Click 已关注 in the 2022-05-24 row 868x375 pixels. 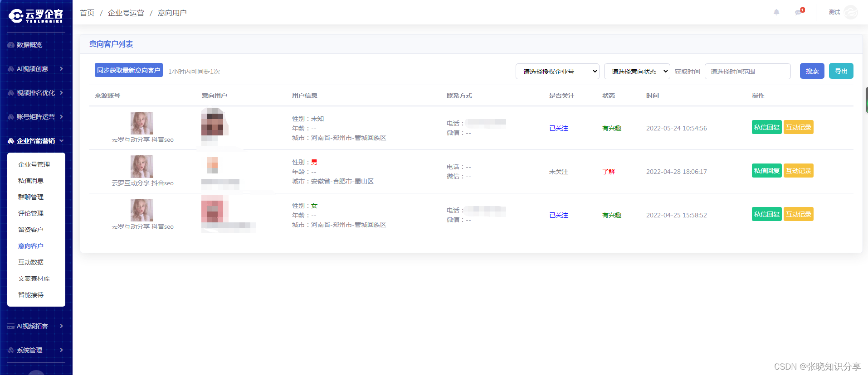coord(559,128)
